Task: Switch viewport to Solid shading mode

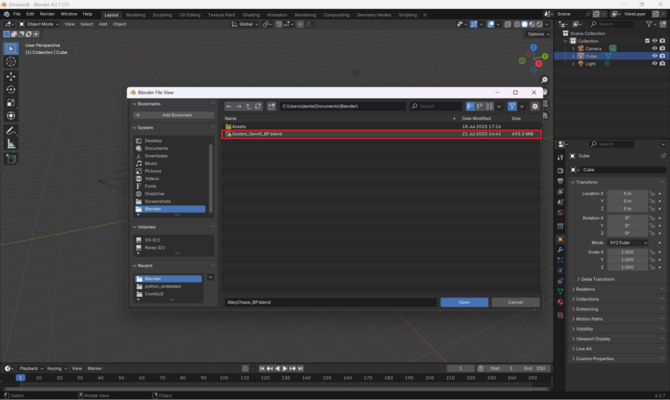Action: click(525, 24)
